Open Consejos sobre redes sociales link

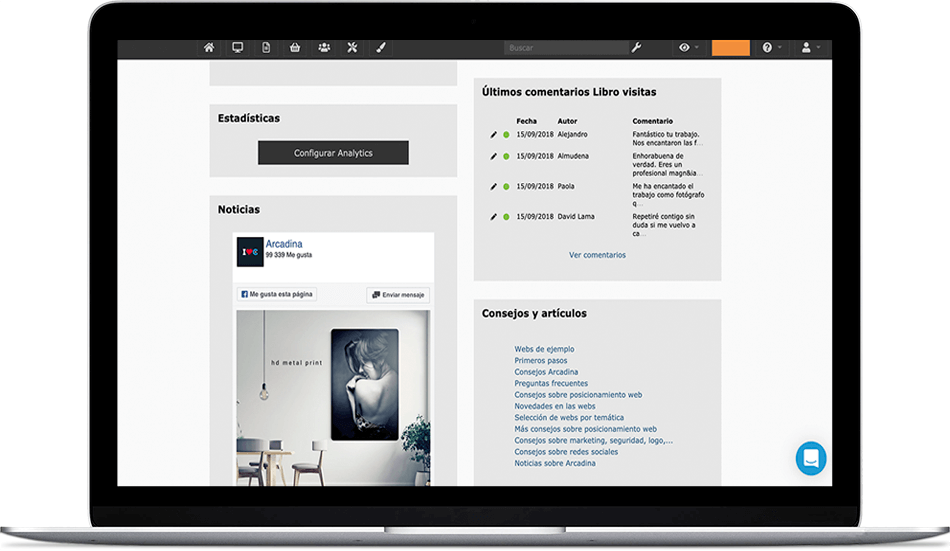566,452
